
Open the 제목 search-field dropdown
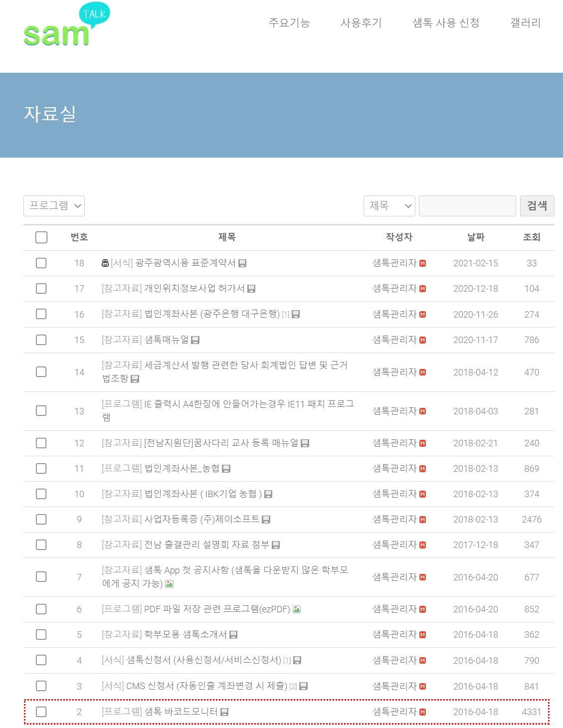point(389,206)
